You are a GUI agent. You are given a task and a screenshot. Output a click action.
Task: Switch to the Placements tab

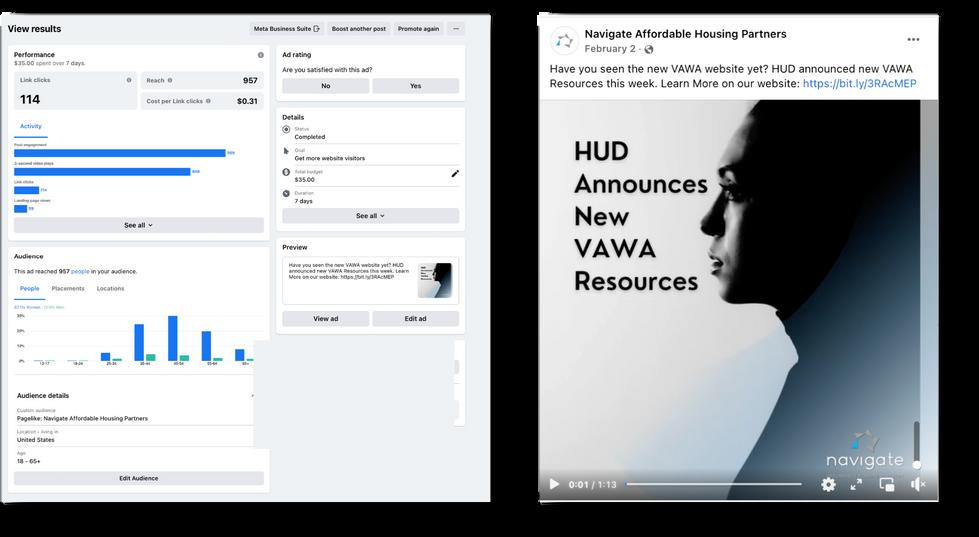(x=68, y=288)
